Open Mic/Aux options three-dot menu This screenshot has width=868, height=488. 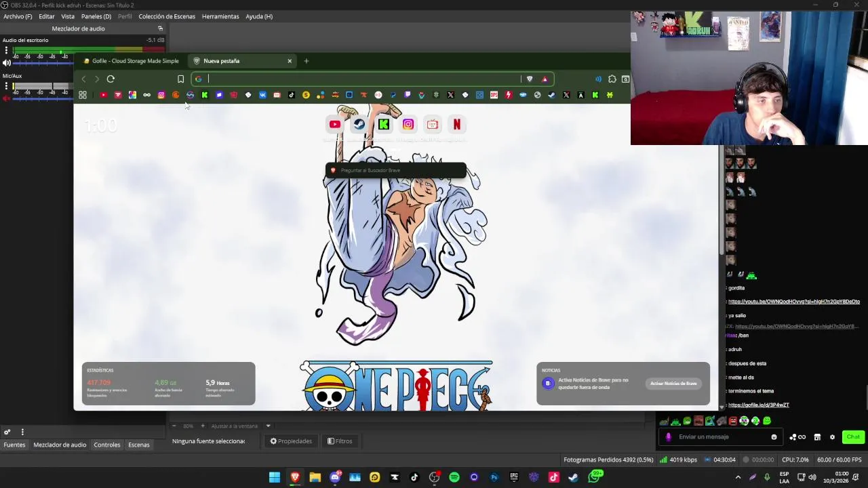click(6, 86)
